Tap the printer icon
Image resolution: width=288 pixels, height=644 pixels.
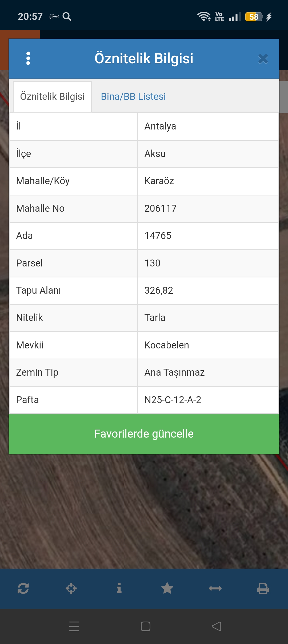pos(263,588)
